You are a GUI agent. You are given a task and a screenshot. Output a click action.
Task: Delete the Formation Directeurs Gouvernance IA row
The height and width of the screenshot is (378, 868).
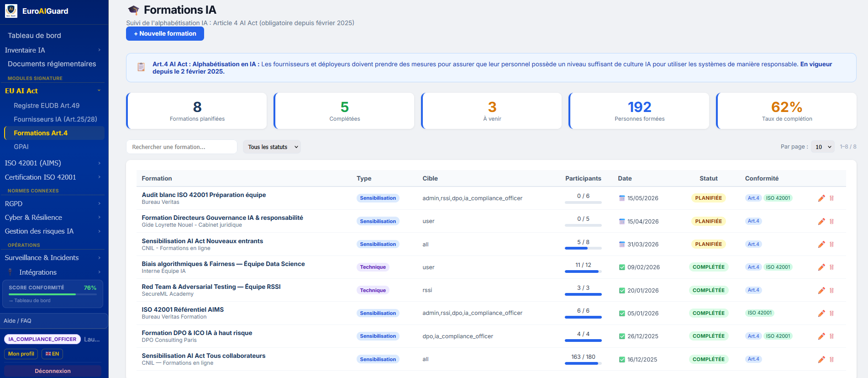pos(831,221)
